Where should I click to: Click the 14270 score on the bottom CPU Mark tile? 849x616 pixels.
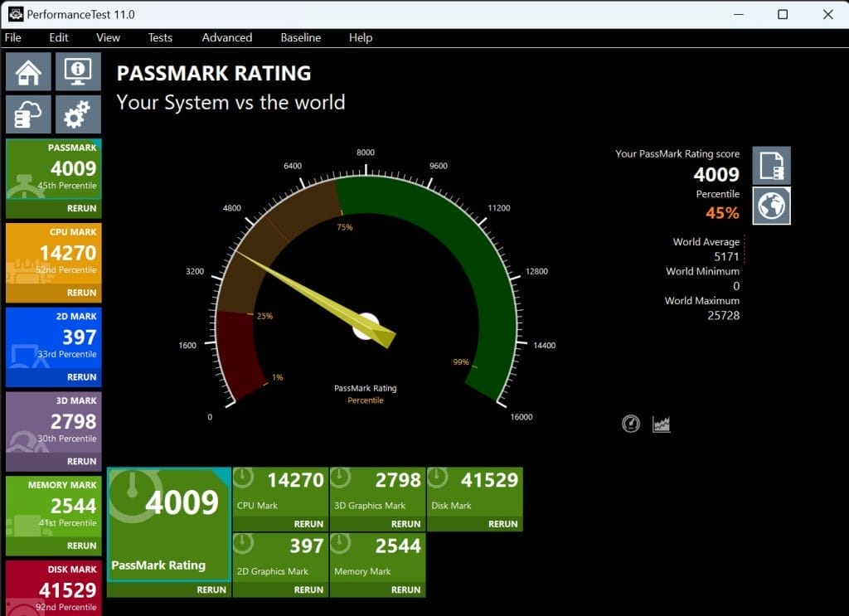[296, 480]
